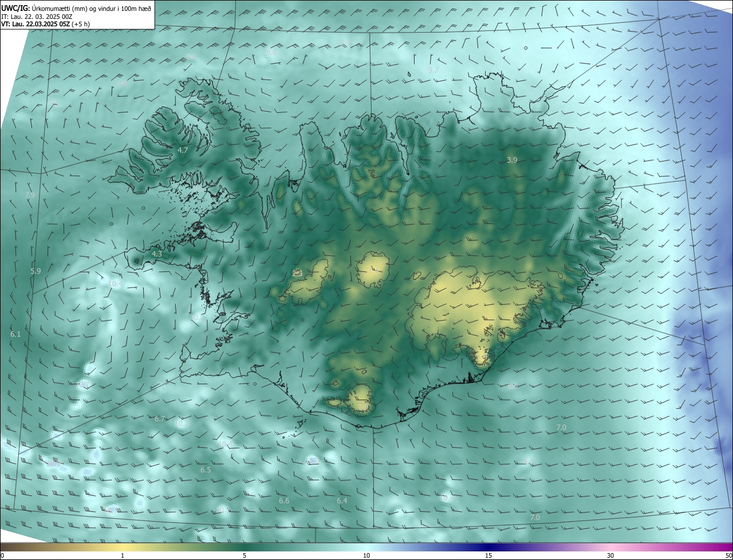Click the 6.1 value label
Screen dimensions: 733x560
pyautogui.click(x=15, y=334)
